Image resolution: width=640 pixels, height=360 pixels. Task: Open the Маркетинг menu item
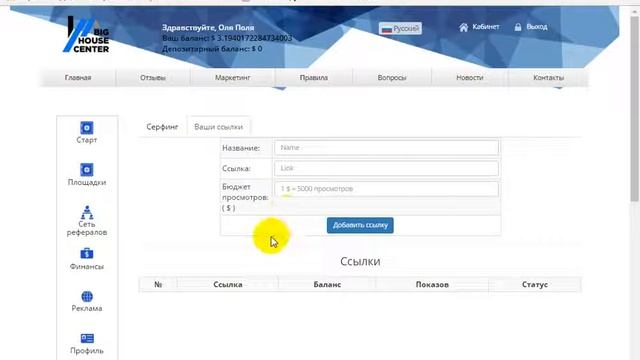tap(233, 78)
